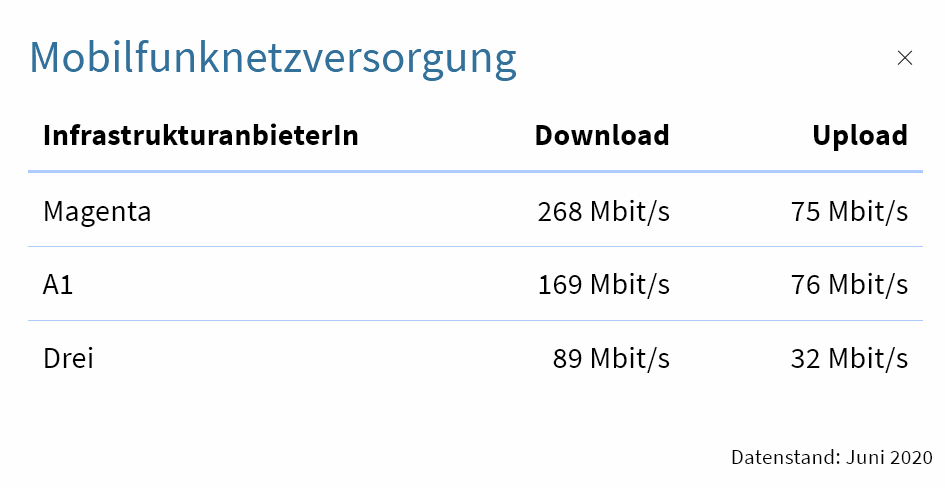Image resolution: width=945 pixels, height=488 pixels.
Task: Click the Datenstand: Juni 2020 note
Action: [x=831, y=458]
